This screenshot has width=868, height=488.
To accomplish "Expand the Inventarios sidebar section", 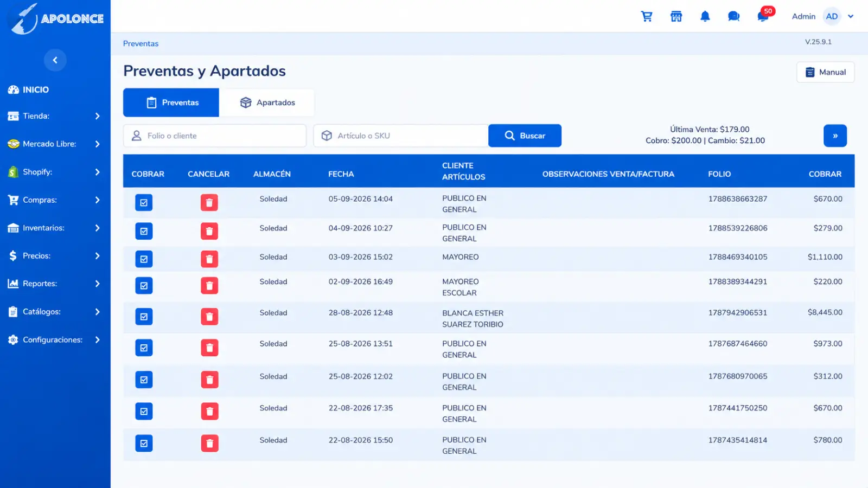I will point(54,228).
